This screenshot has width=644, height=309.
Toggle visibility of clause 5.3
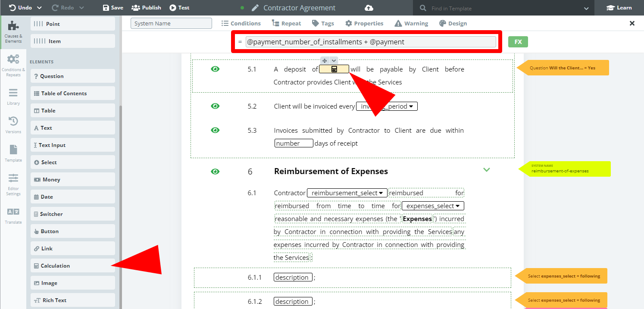[215, 130]
